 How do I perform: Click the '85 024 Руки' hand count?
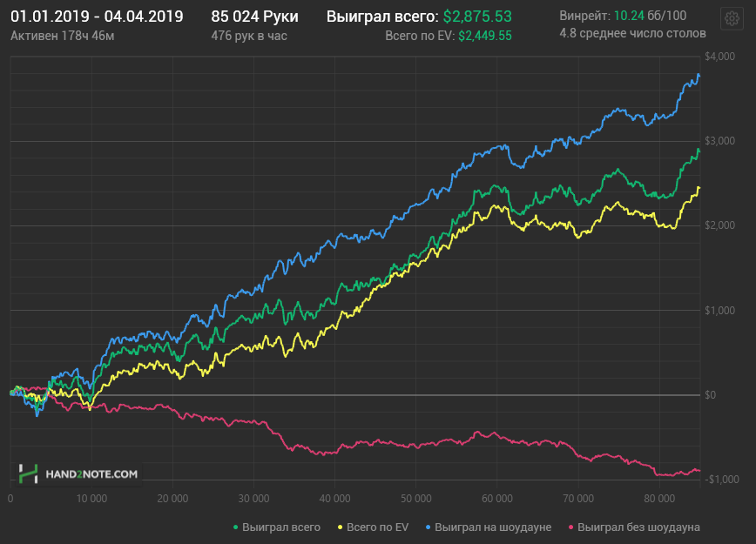pos(254,17)
